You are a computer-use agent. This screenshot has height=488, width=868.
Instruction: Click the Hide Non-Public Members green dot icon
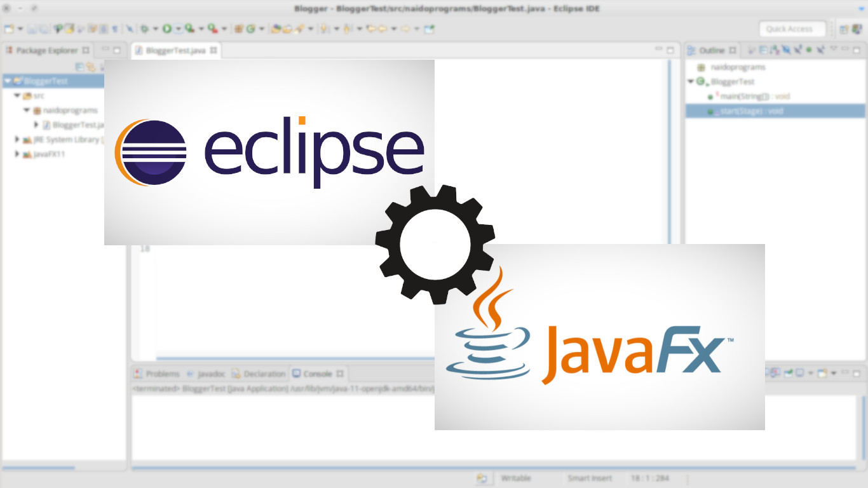coord(808,50)
